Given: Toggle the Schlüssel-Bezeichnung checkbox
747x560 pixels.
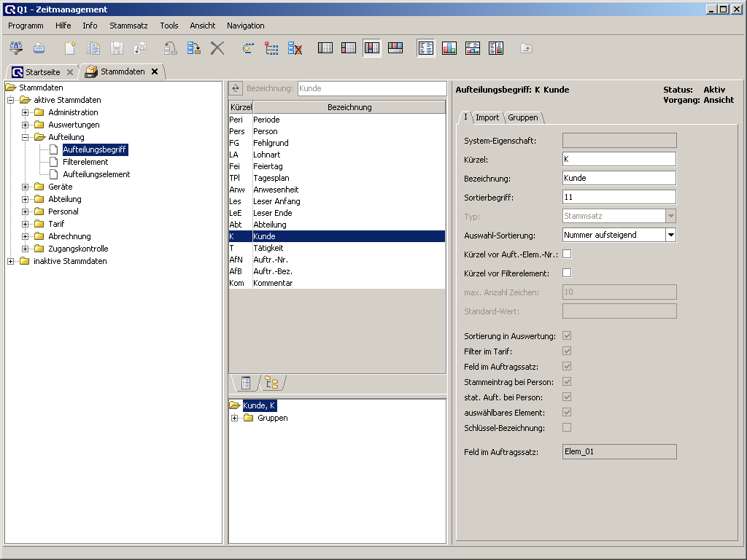Looking at the screenshot, I should tap(567, 427).
